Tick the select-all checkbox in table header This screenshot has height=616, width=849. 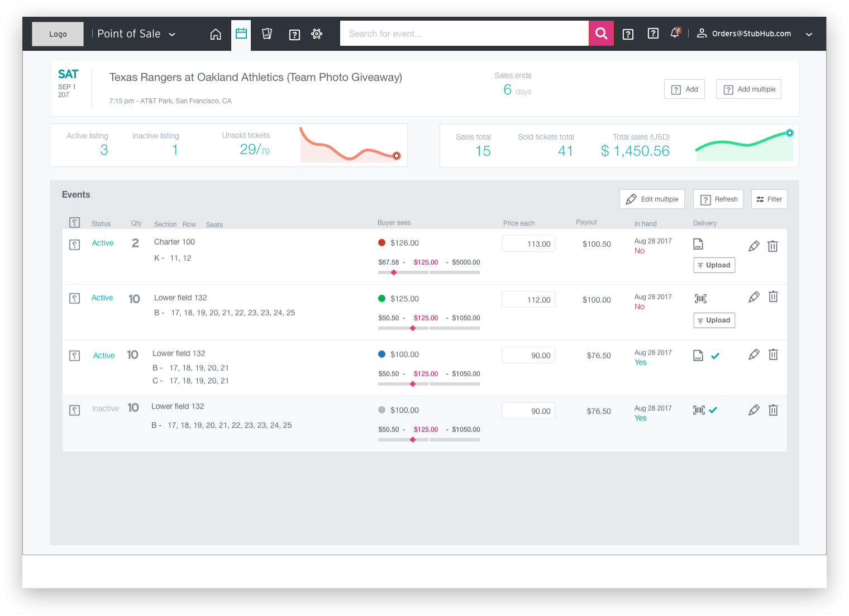pyautogui.click(x=74, y=222)
